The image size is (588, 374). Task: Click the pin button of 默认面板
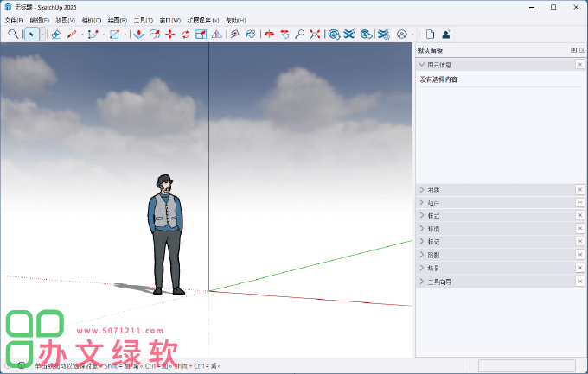click(x=574, y=50)
